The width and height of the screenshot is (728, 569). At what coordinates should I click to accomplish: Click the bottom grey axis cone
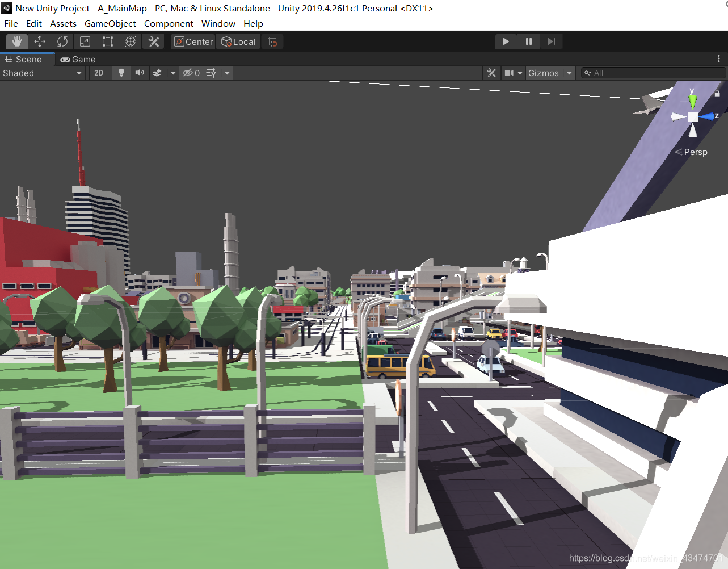[x=693, y=131]
